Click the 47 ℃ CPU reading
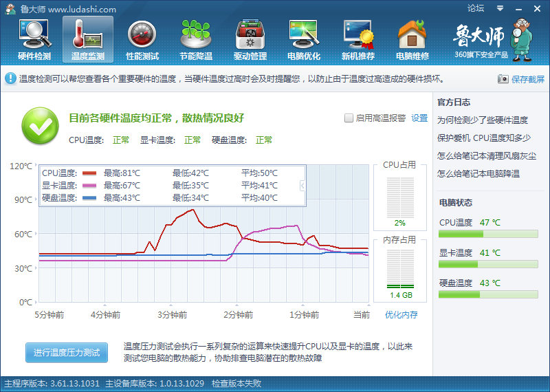 tap(490, 223)
